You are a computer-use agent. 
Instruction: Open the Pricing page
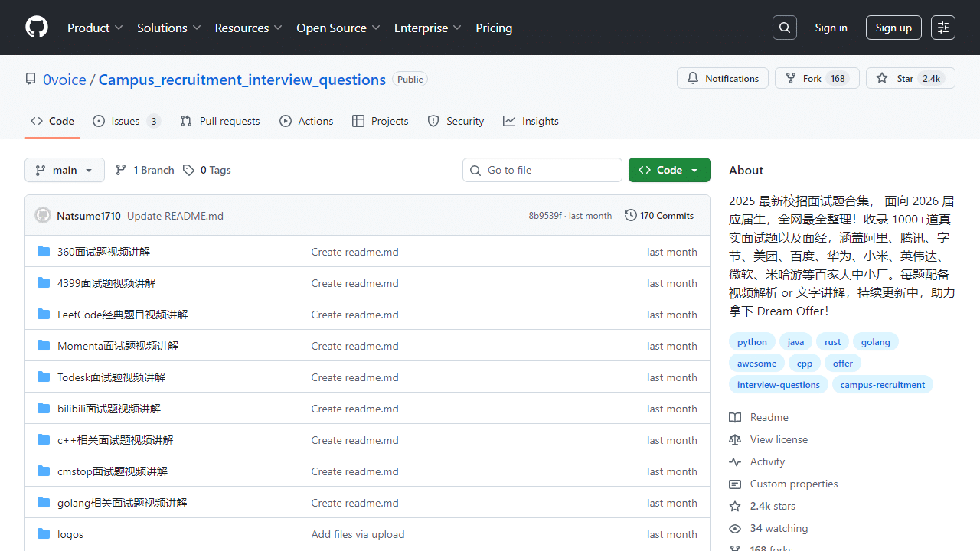pyautogui.click(x=494, y=28)
